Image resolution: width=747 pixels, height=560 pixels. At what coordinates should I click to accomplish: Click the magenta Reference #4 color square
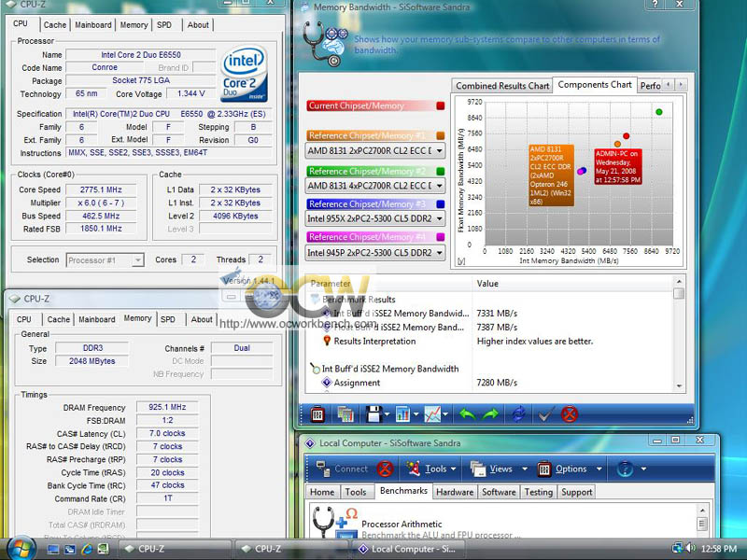441,237
